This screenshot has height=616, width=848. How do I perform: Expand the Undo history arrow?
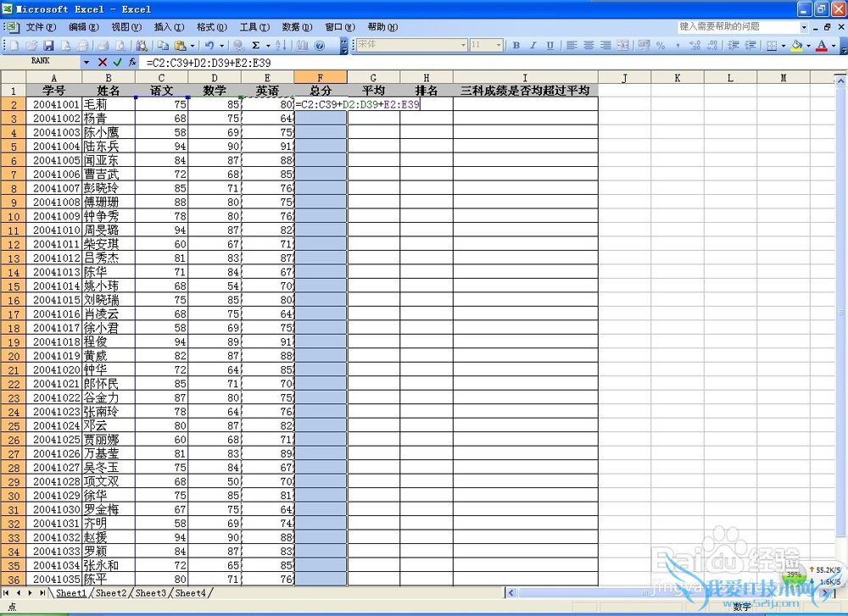click(221, 46)
